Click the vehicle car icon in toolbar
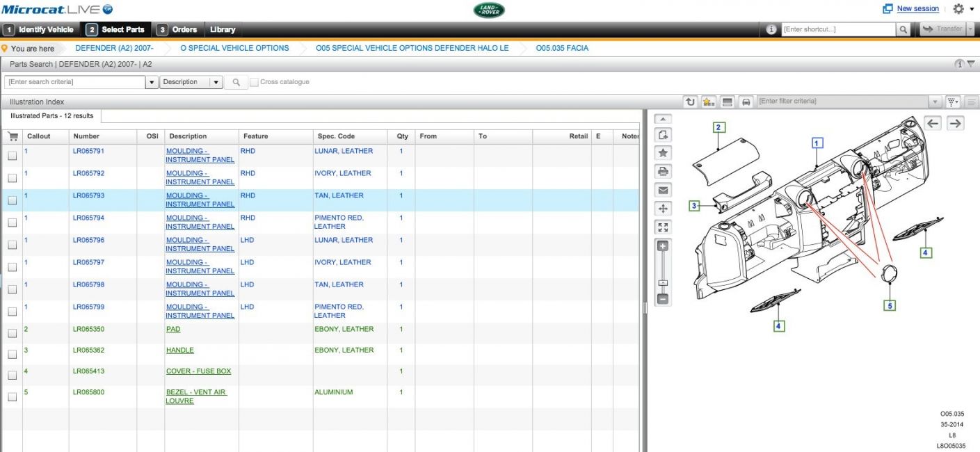This screenshot has height=452, width=980. click(746, 102)
